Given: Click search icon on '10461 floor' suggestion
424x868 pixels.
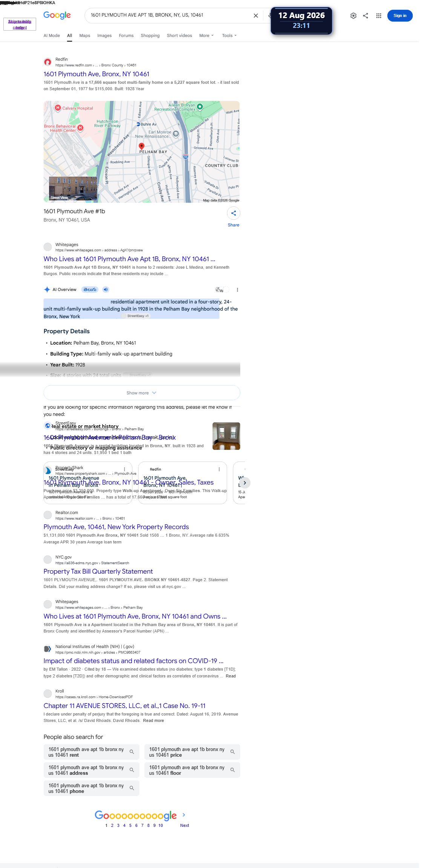Looking at the screenshot, I should (x=232, y=770).
